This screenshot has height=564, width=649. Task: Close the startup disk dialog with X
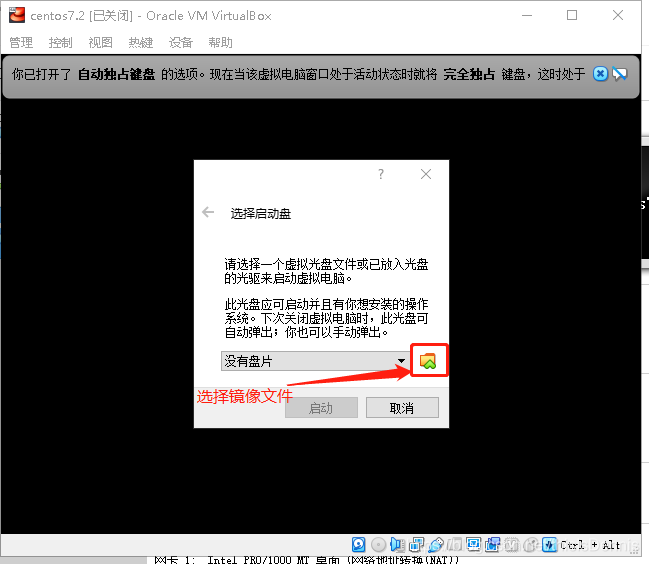click(x=426, y=174)
